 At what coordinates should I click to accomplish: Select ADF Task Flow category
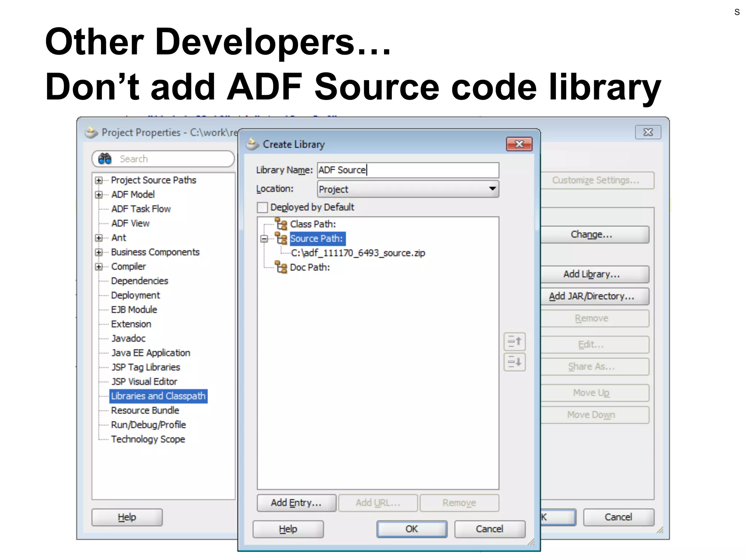(x=141, y=209)
